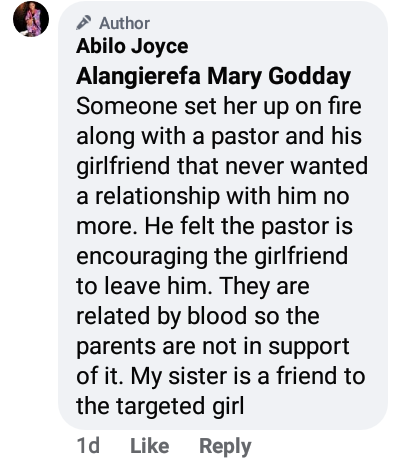Reply to Abilo Joyce's comment
395x466 pixels.
pyautogui.click(x=225, y=447)
